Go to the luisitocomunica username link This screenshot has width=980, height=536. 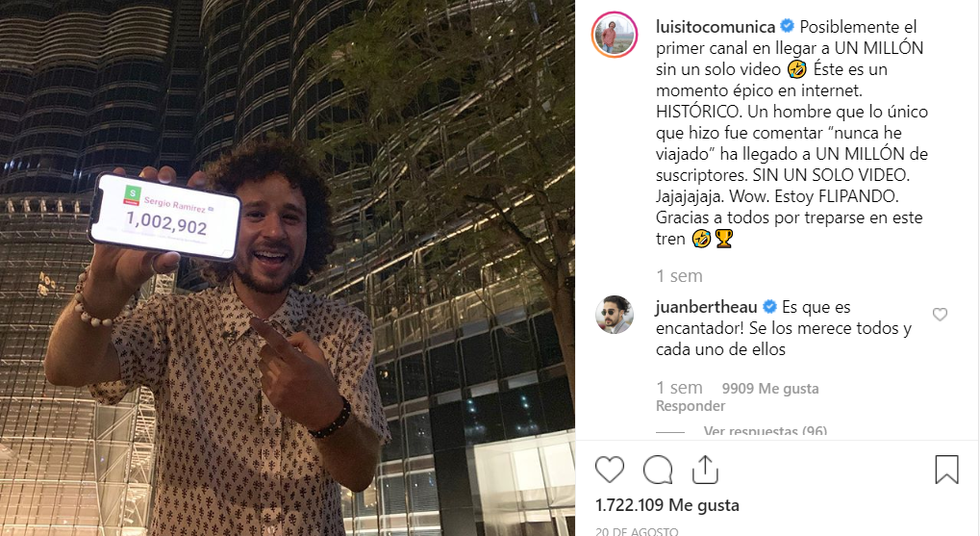[x=716, y=27]
